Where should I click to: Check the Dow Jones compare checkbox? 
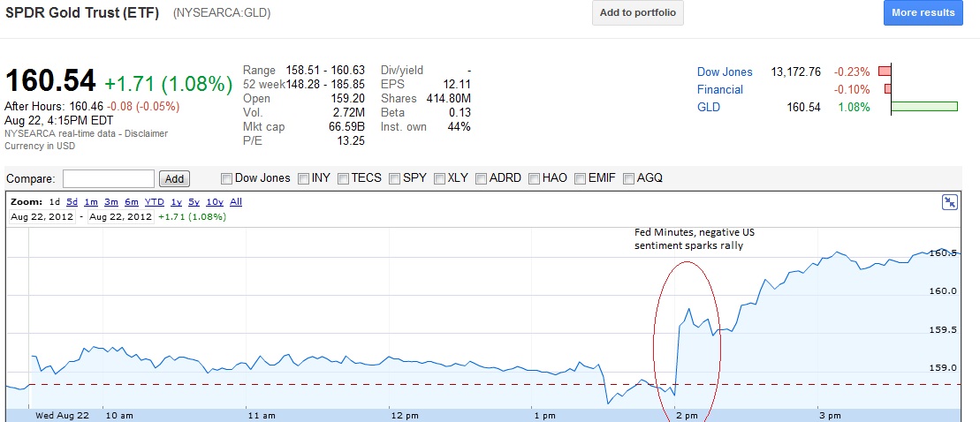click(227, 178)
